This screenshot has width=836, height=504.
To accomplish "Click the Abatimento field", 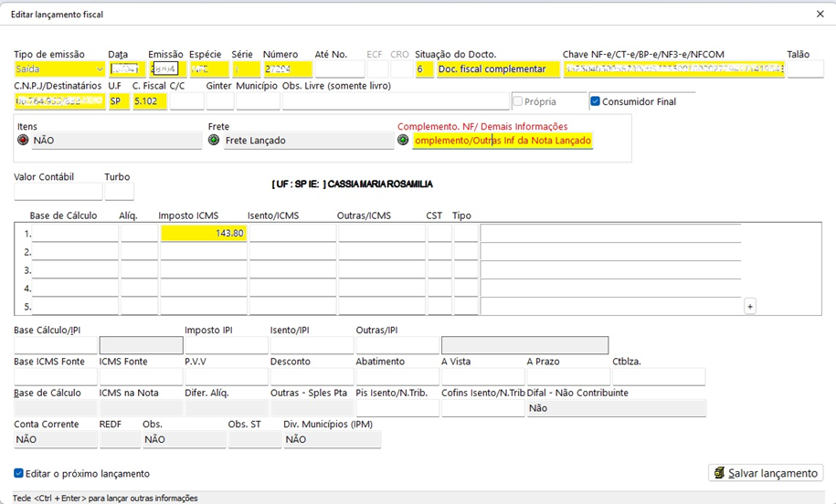I will point(397,377).
